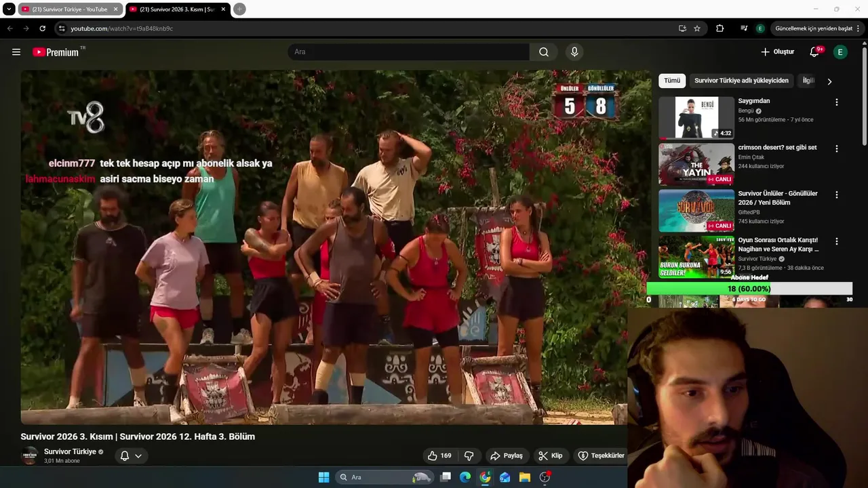Open Chrome media controls icon
The image size is (868, 488).
pos(744,28)
